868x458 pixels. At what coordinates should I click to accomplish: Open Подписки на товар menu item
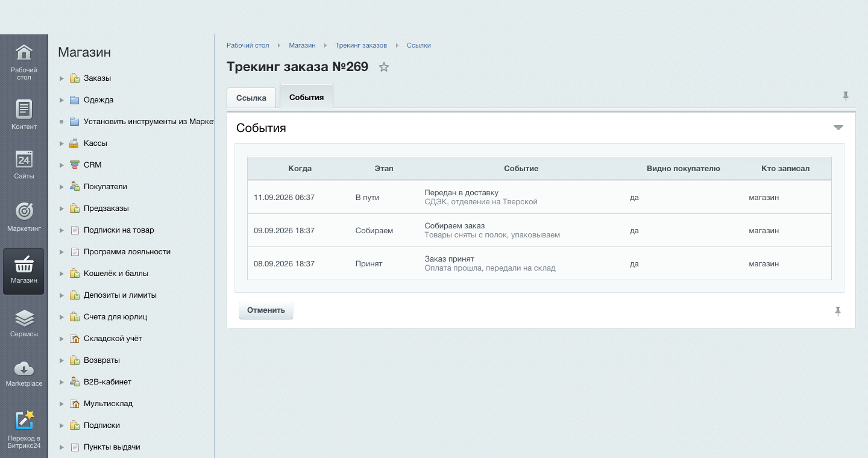pos(119,230)
